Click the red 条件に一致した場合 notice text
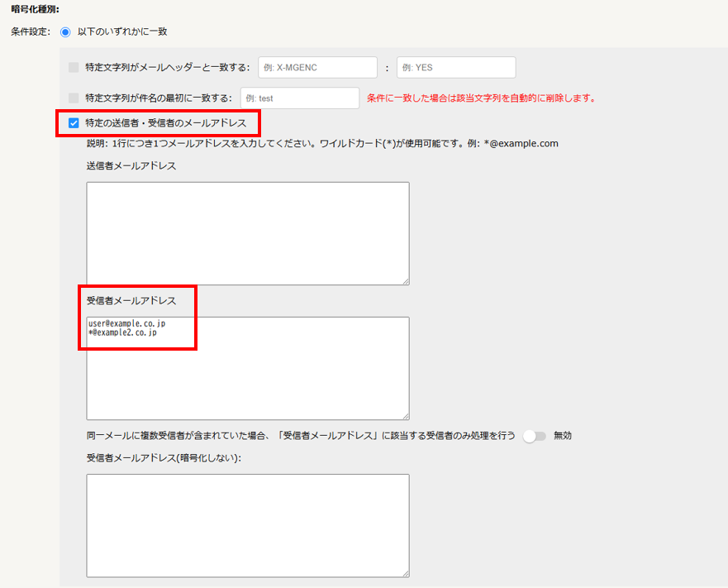 pos(482,98)
